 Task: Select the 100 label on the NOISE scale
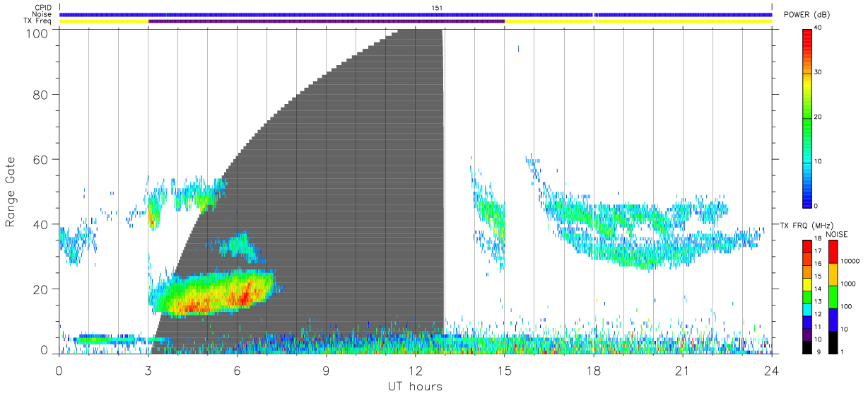(847, 306)
